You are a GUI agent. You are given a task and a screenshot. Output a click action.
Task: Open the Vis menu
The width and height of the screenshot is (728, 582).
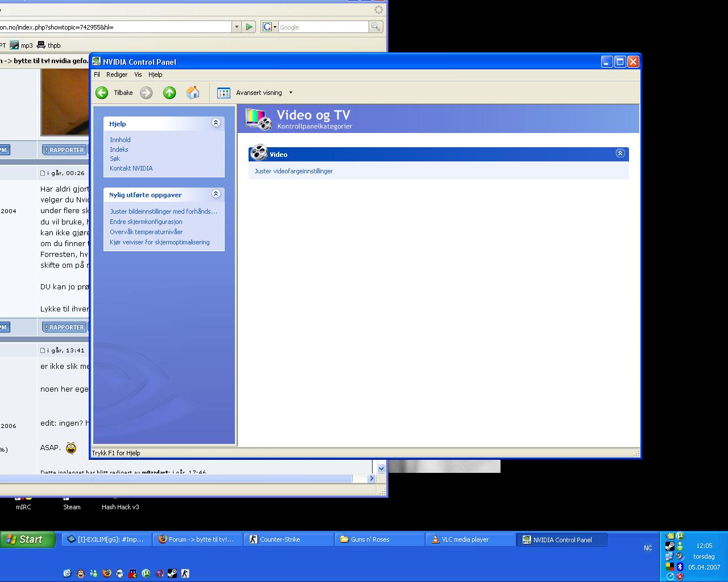click(138, 74)
